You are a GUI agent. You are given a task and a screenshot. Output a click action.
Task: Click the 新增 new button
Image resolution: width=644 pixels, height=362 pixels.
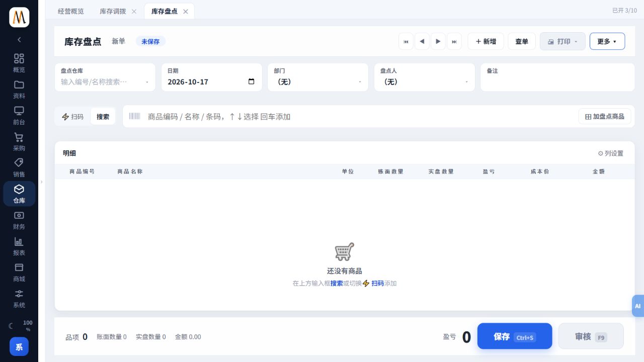tap(486, 41)
